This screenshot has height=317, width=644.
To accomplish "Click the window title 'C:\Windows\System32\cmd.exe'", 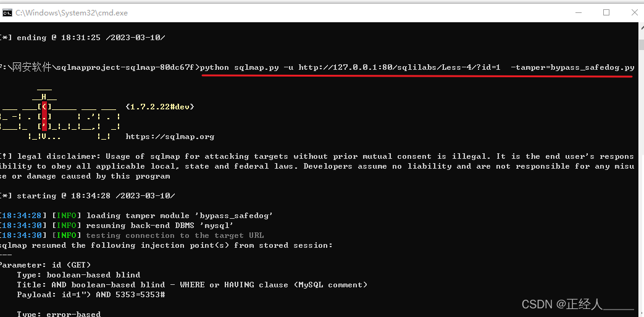I will (x=72, y=13).
